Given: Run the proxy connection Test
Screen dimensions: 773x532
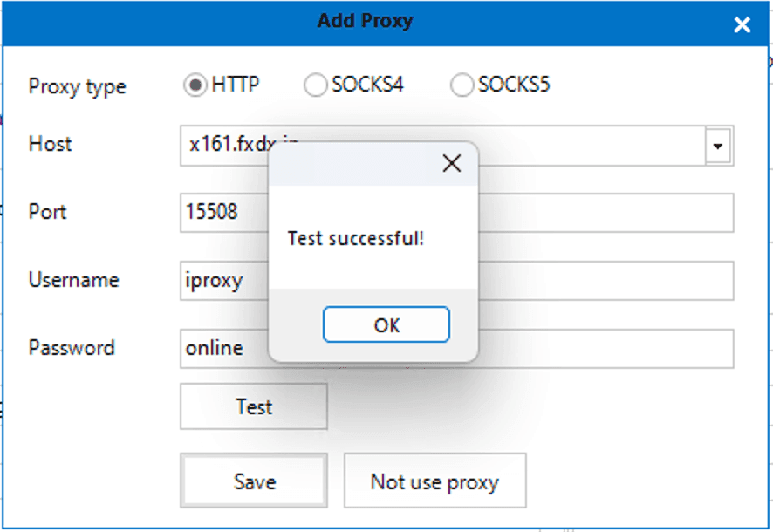Looking at the screenshot, I should 253,406.
